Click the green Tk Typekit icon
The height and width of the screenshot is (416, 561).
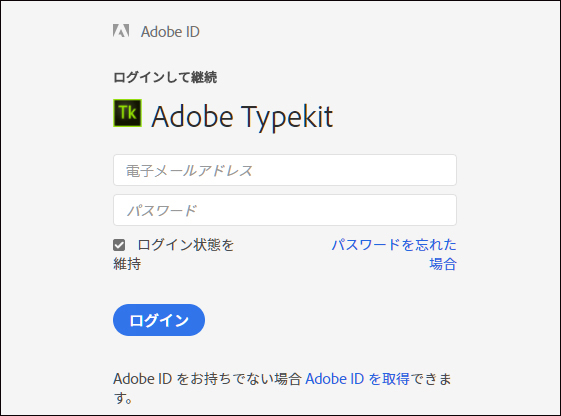point(127,113)
